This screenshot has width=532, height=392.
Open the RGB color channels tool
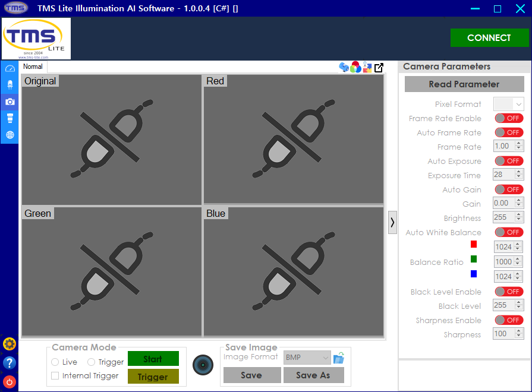point(355,67)
